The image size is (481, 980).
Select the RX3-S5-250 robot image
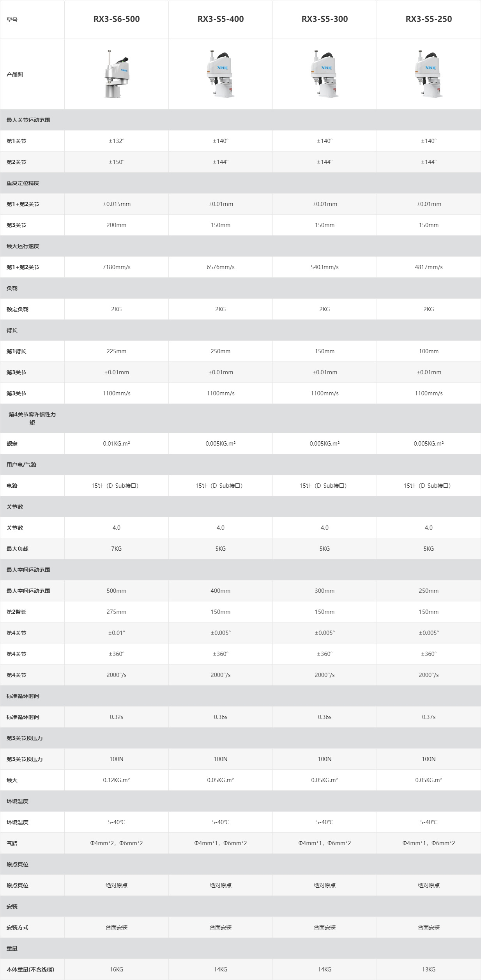point(429,74)
